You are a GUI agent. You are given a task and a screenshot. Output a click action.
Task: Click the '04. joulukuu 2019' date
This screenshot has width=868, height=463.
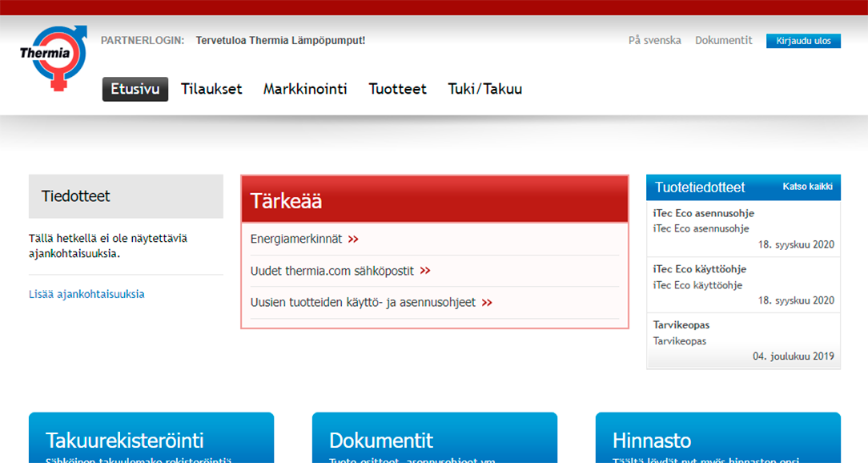(x=794, y=356)
